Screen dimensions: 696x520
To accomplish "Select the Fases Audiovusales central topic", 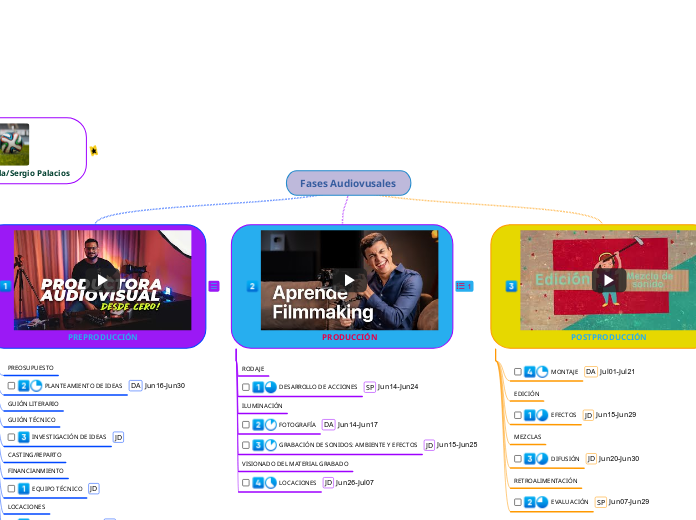I will tap(348, 183).
